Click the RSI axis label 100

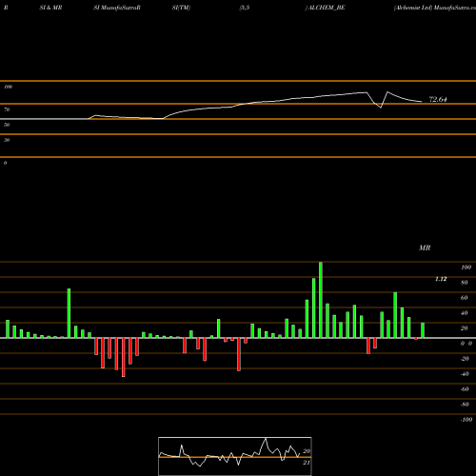point(9,87)
